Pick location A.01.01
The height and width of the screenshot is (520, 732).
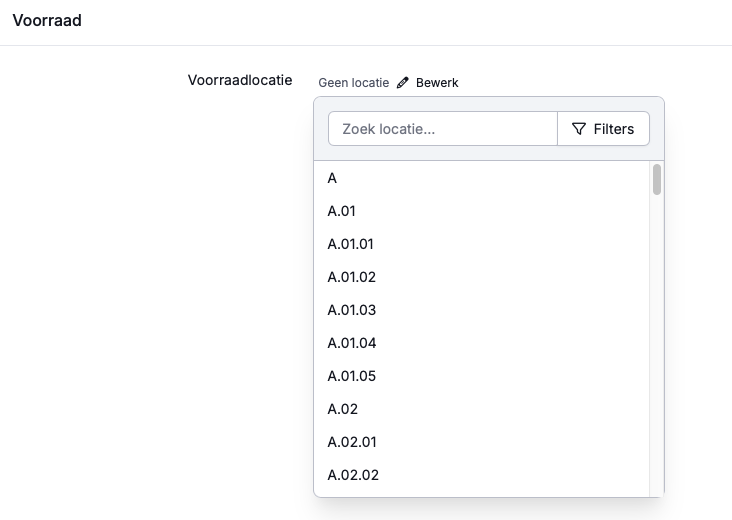[351, 244]
